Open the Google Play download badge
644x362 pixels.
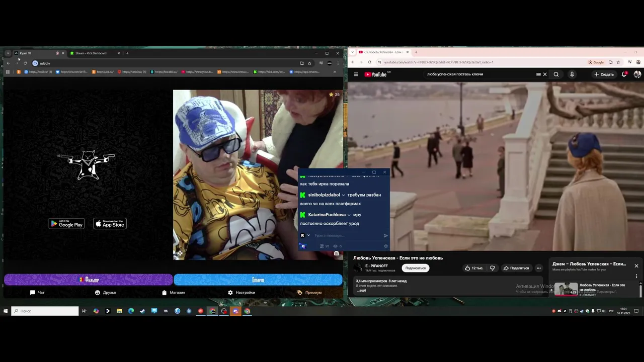click(66, 224)
